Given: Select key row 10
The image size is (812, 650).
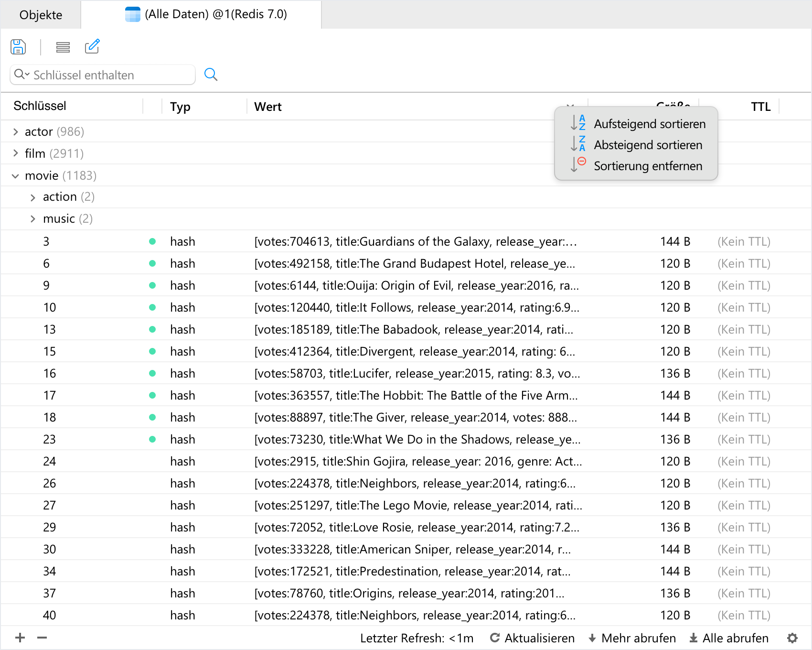Looking at the screenshot, I should click(406, 307).
